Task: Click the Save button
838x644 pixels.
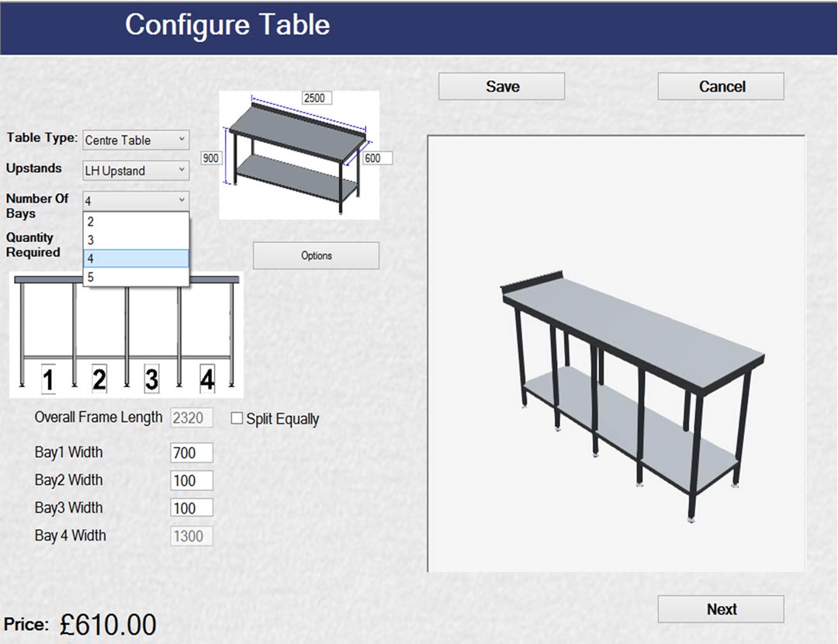Action: [501, 86]
